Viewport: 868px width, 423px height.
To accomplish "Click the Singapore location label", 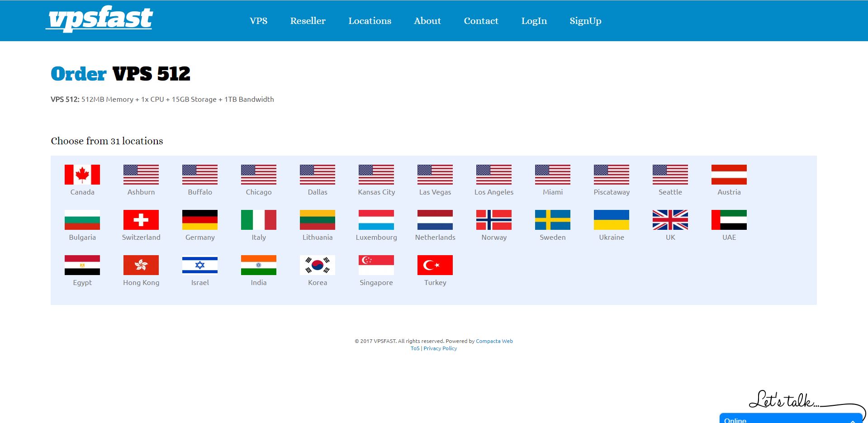I will [376, 282].
